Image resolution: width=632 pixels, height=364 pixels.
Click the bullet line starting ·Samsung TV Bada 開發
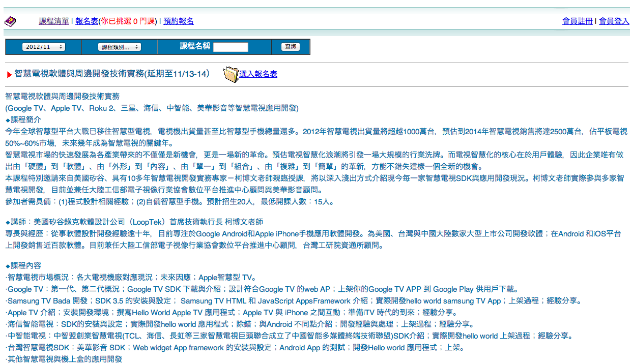point(293,301)
